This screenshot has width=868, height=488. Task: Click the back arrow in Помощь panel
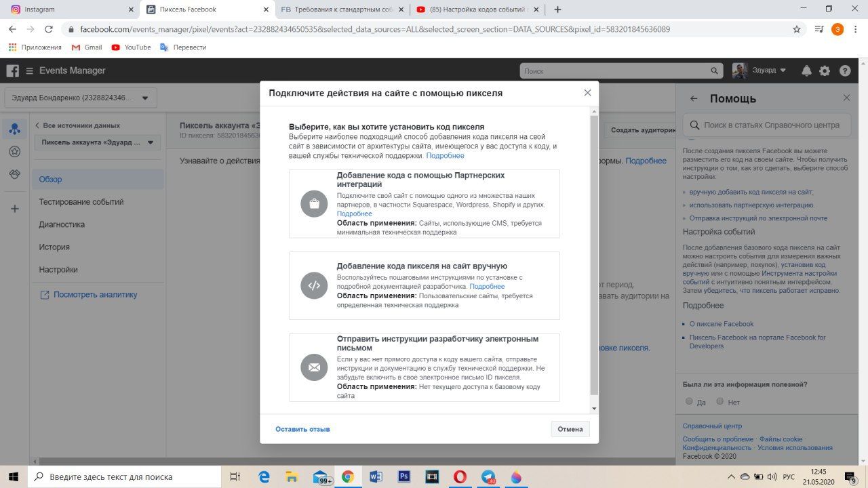point(694,98)
